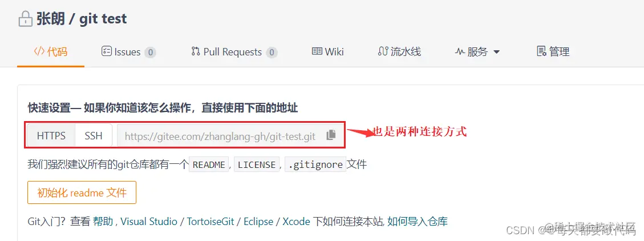Open the 帮助 help link
Viewport: 644px width, 241px height.
coord(103,222)
